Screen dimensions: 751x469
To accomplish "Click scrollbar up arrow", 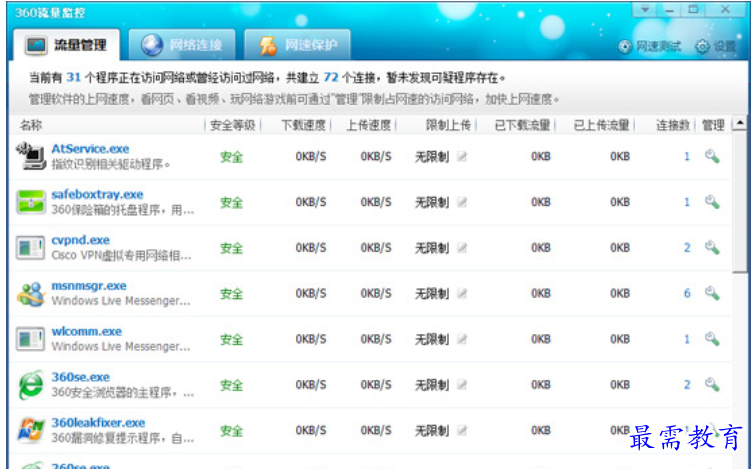I will pyautogui.click(x=740, y=124).
